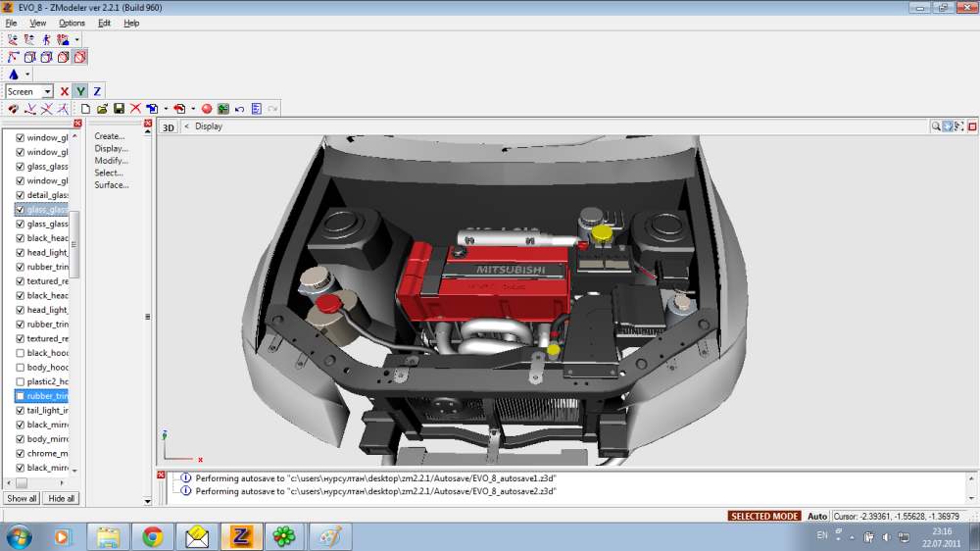The width and height of the screenshot is (980, 551).
Task: Expand the Modify... command group
Action: coord(112,161)
